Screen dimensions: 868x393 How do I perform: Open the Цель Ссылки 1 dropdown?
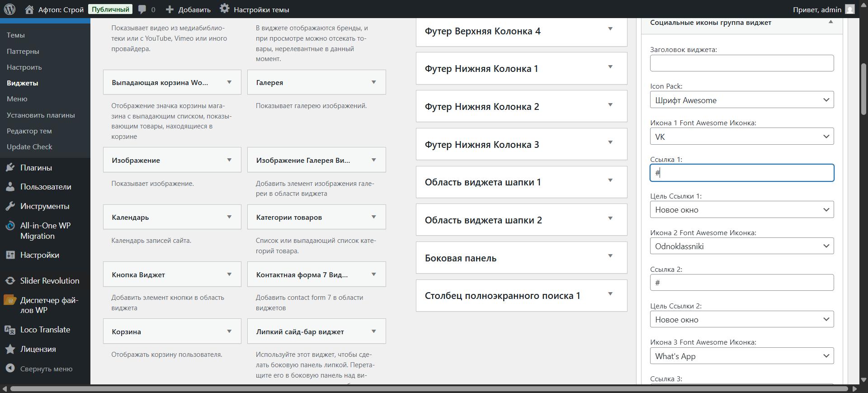741,209
